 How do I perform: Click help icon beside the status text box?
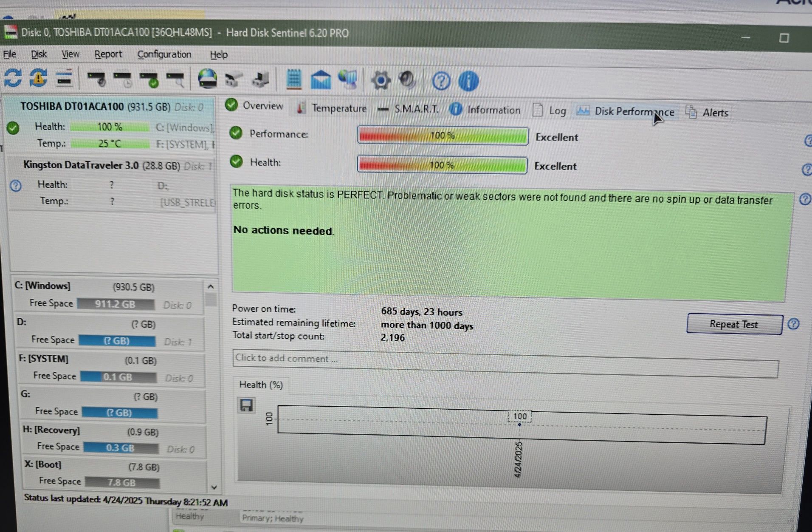point(805,199)
